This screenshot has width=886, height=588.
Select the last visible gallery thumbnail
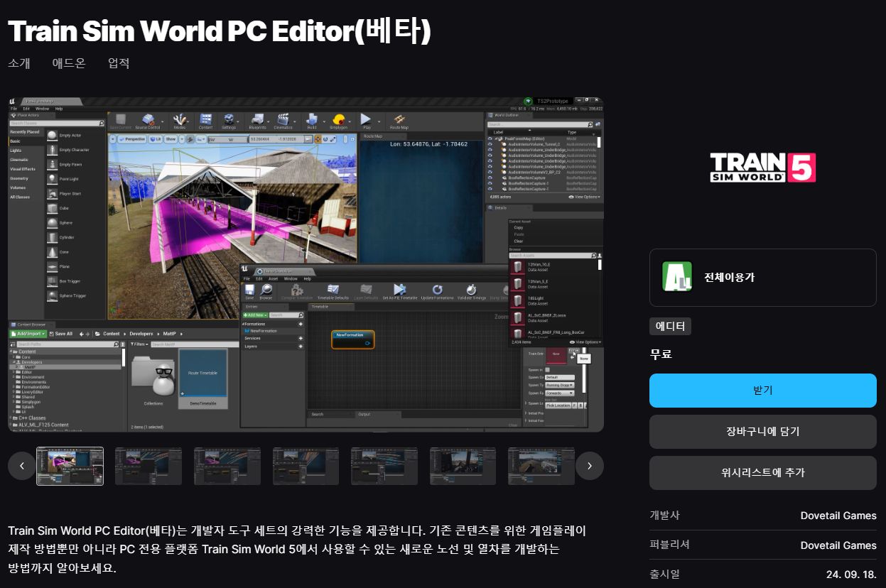541,466
